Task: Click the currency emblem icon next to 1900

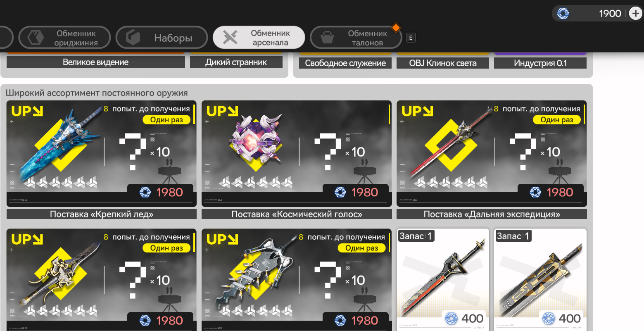Action: pos(563,14)
